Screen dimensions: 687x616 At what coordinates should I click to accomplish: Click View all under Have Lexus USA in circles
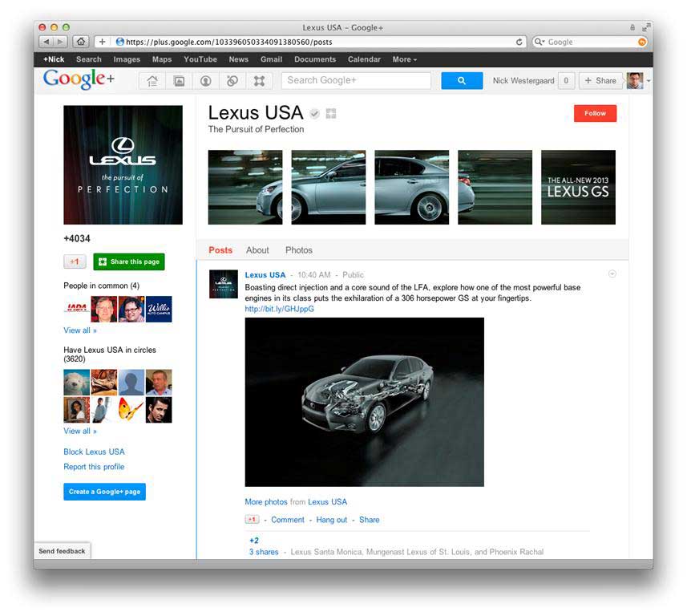(x=79, y=431)
